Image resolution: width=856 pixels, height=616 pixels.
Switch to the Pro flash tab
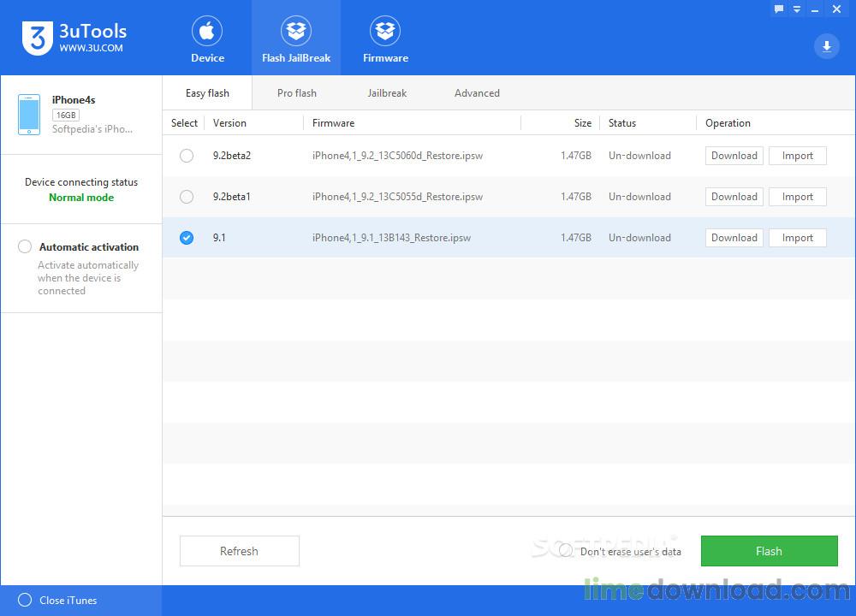click(x=296, y=93)
